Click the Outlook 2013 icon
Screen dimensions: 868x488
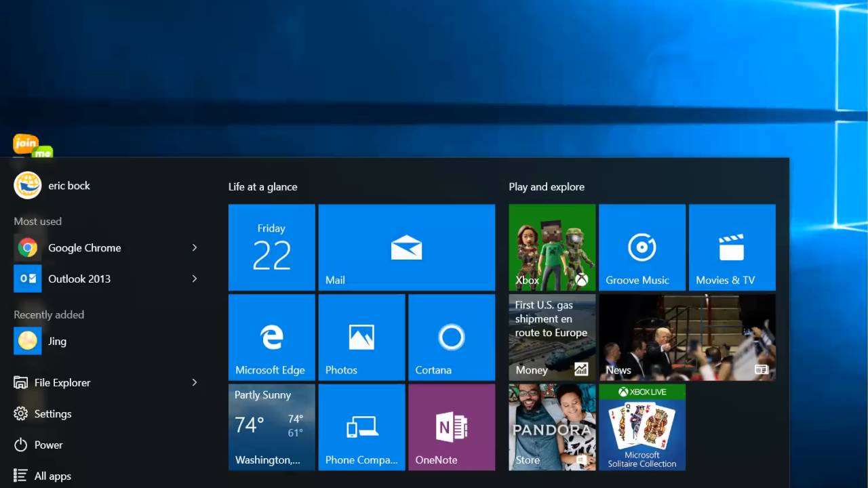tap(28, 279)
